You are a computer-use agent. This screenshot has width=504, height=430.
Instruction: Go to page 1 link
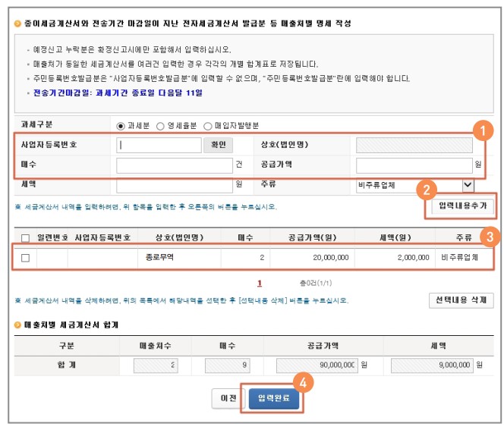click(x=260, y=283)
